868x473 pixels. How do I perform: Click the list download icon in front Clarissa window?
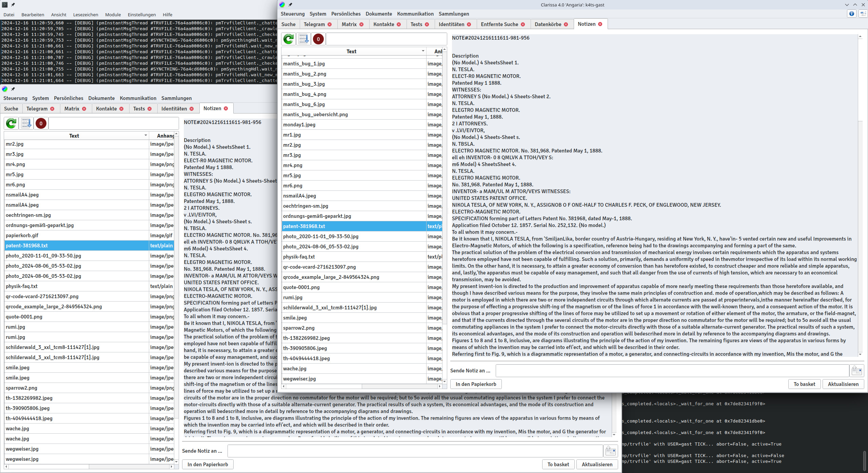pos(303,39)
